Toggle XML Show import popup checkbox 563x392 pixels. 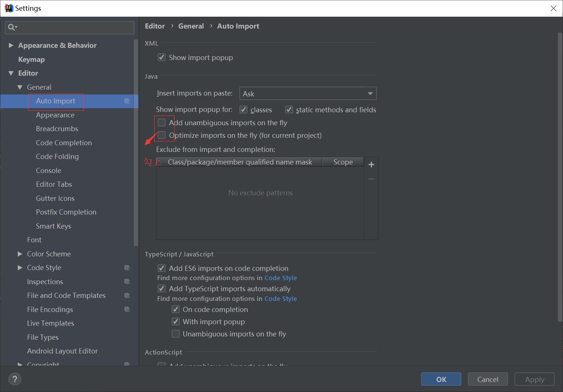pyautogui.click(x=162, y=57)
